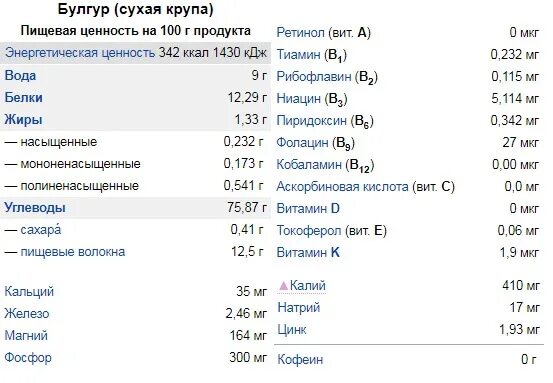Click the Тиамин link

click(298, 55)
